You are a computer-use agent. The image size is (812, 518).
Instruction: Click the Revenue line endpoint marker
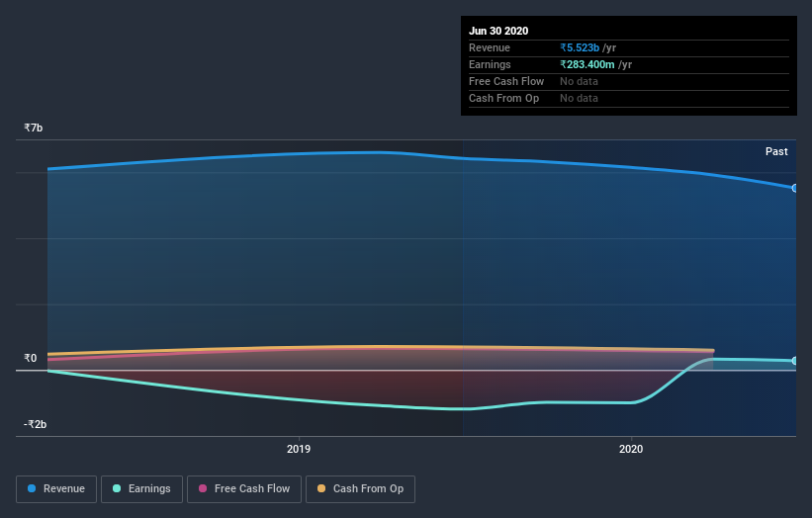click(x=795, y=188)
